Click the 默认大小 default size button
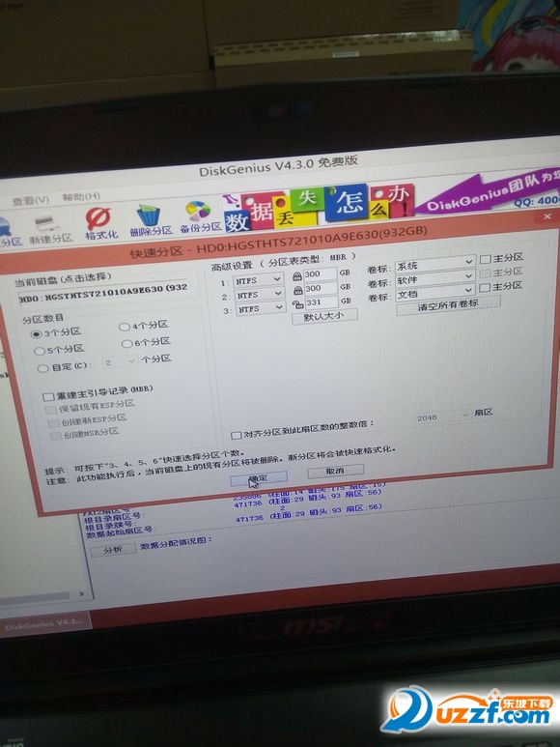Viewport: 560px width, 747px height. coord(324,316)
